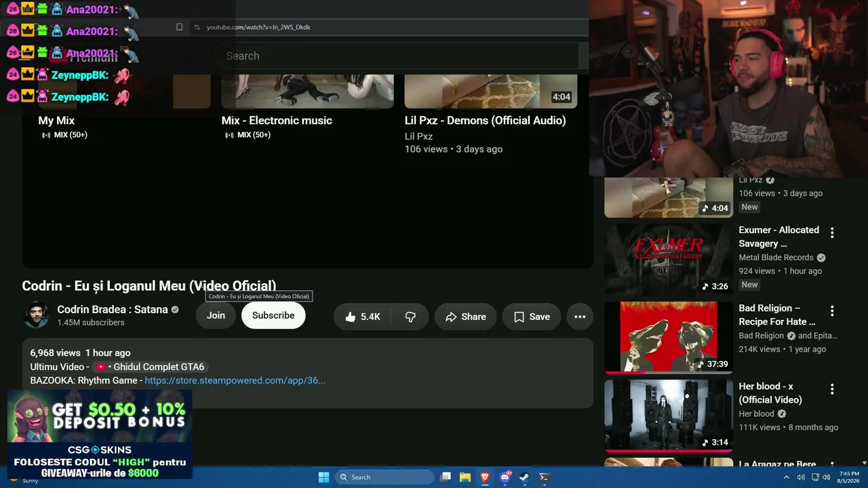Click the taskbar Search box

[x=384, y=477]
